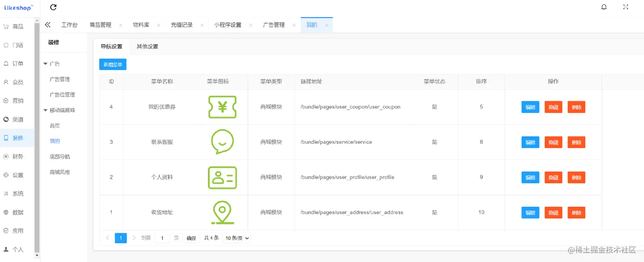Open 营销 in the left sidebar
The image size is (644, 262).
[x=17, y=101]
